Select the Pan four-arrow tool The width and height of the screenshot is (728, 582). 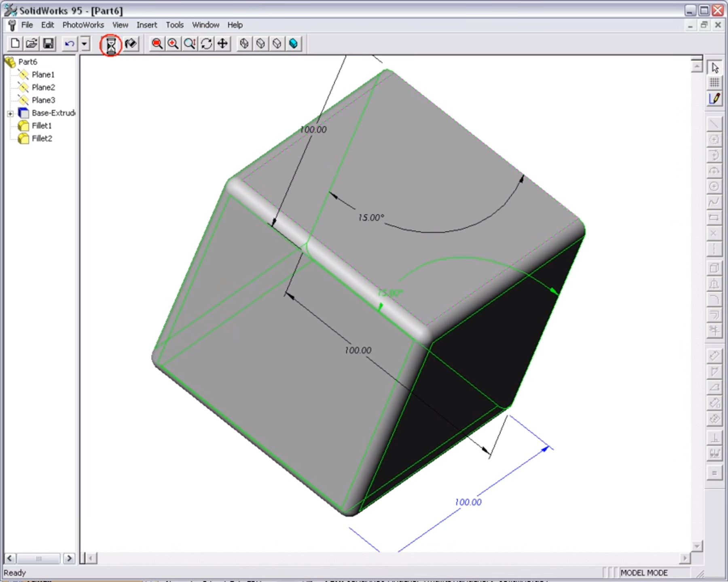pos(223,44)
